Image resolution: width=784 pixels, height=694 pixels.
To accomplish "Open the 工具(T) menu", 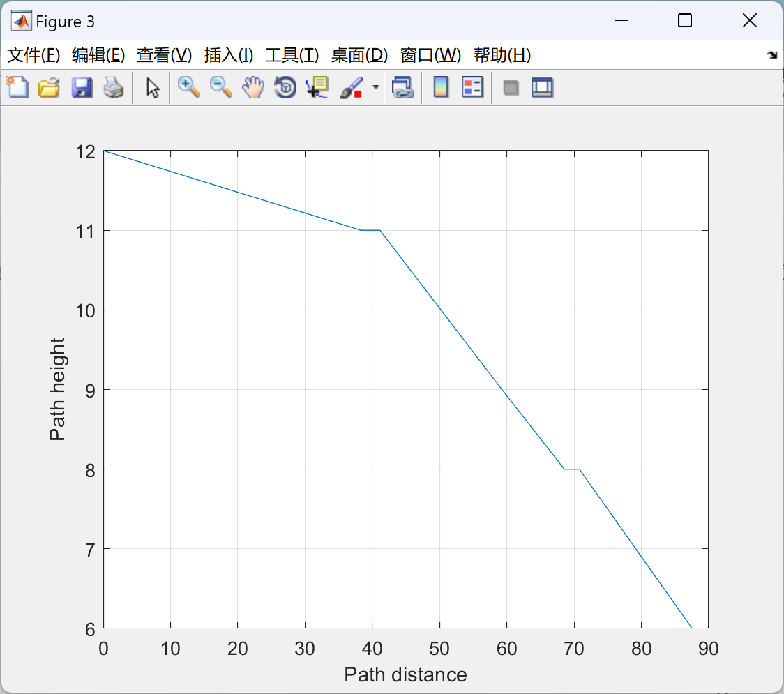I will 292,55.
